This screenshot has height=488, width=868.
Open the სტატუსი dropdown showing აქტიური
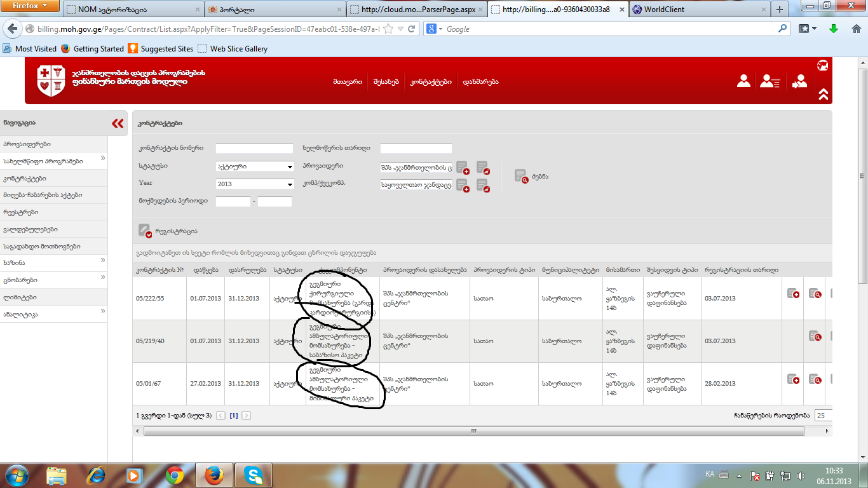tap(254, 166)
